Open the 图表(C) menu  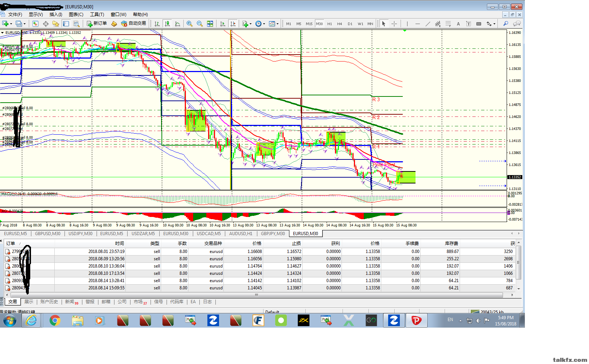[x=76, y=15]
